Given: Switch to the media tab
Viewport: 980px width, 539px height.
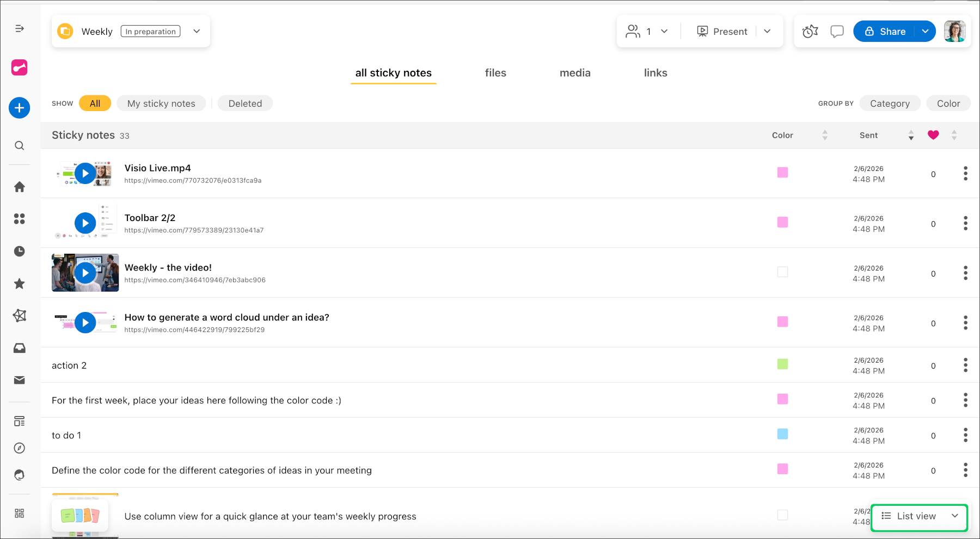Looking at the screenshot, I should click(575, 72).
